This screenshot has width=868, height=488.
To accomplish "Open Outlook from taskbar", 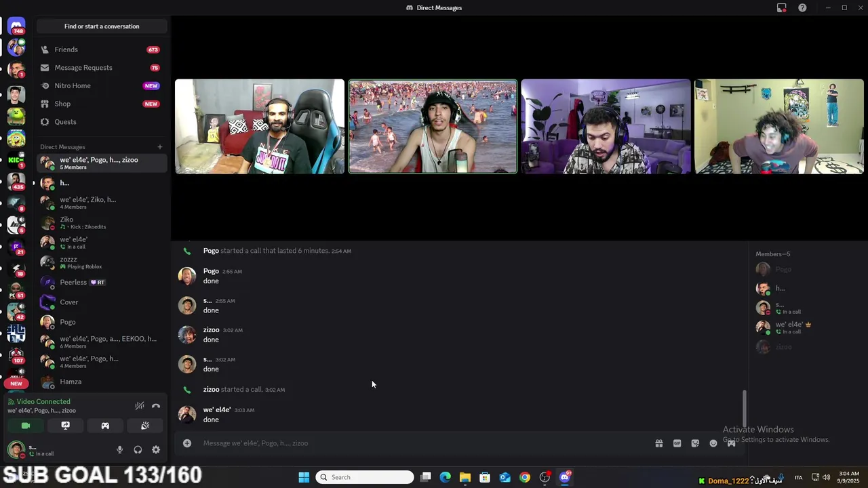I will pos(505,477).
